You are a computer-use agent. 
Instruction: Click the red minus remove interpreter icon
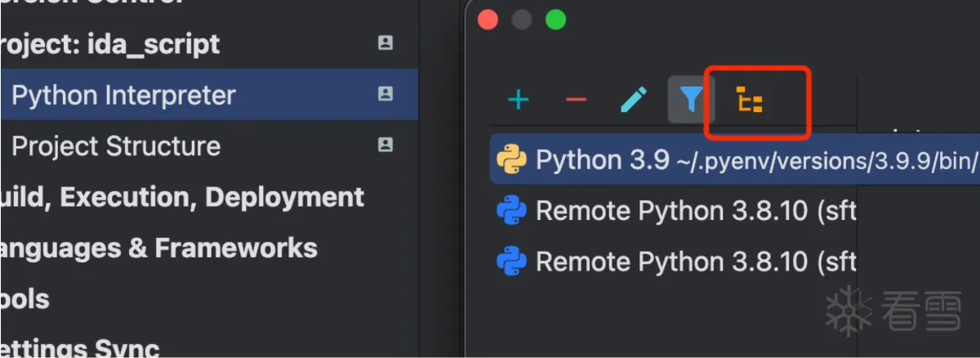click(576, 101)
